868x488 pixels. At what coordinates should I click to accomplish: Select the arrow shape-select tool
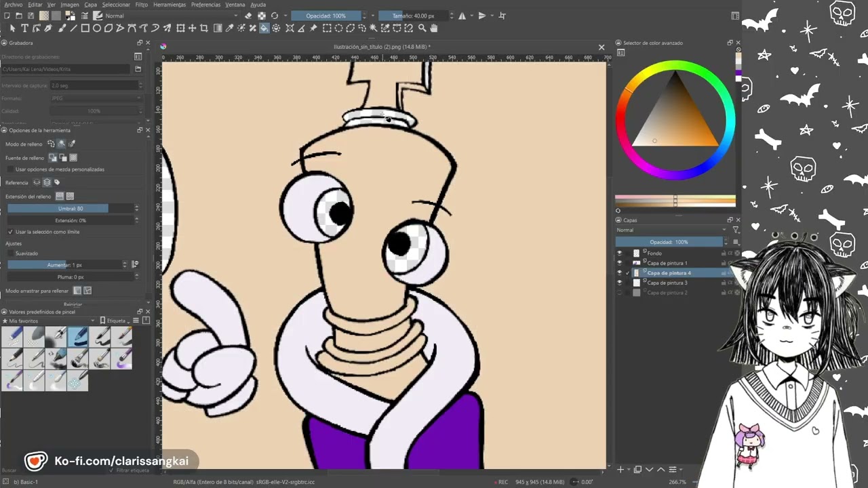pyautogui.click(x=12, y=28)
